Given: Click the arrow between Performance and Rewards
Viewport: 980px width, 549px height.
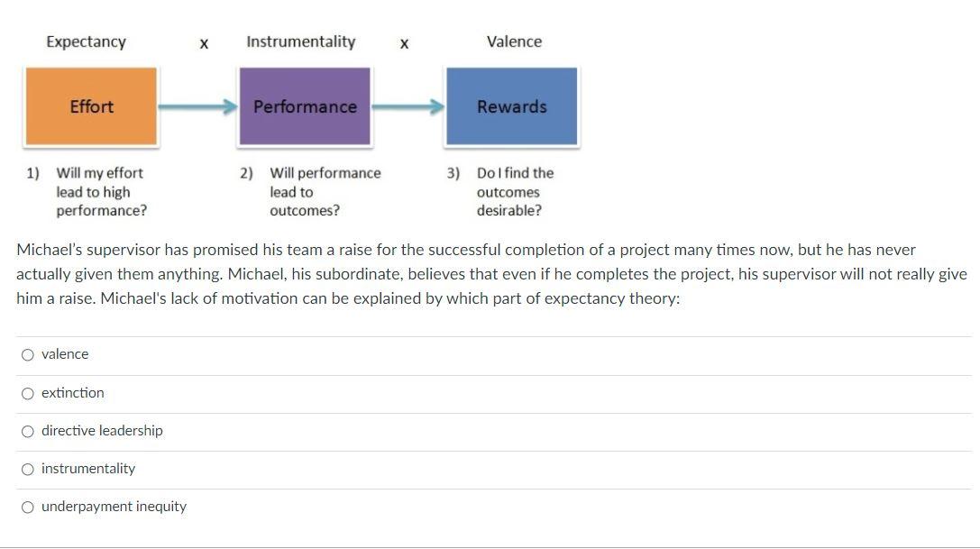Looking at the screenshot, I should [x=408, y=106].
